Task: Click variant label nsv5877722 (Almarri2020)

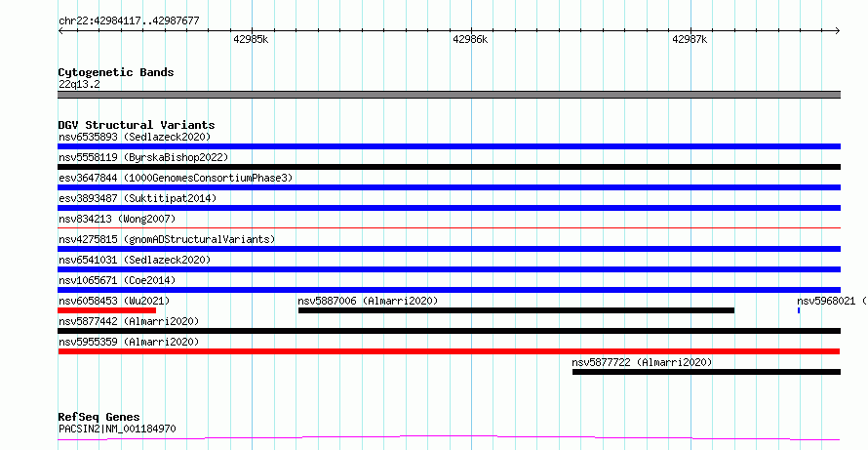Action: 642,362
